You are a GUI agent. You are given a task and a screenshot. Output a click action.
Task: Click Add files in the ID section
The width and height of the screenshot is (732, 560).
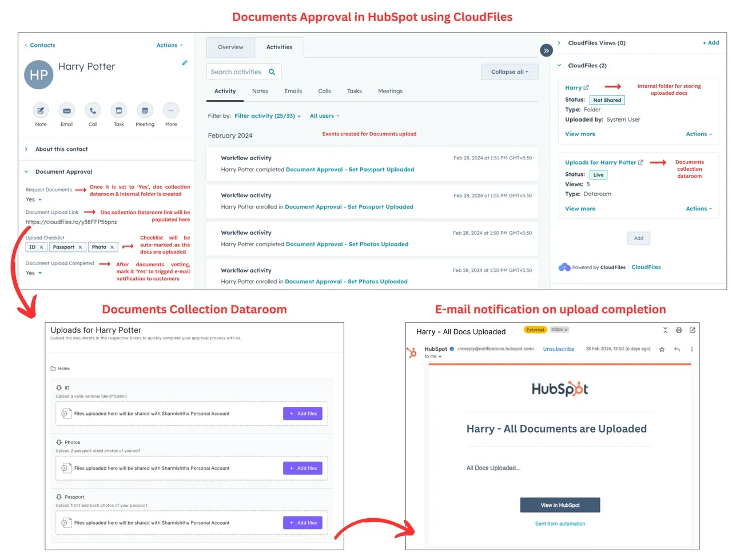303,414
